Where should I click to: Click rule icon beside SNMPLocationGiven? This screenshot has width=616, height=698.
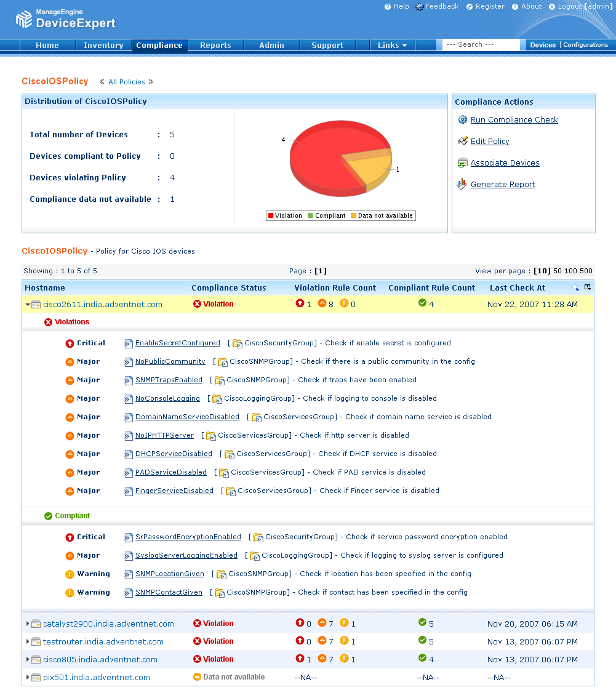128,574
